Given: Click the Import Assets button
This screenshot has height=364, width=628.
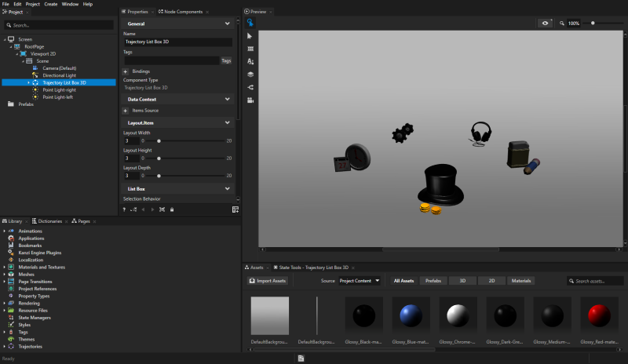Looking at the screenshot, I should [x=268, y=280].
